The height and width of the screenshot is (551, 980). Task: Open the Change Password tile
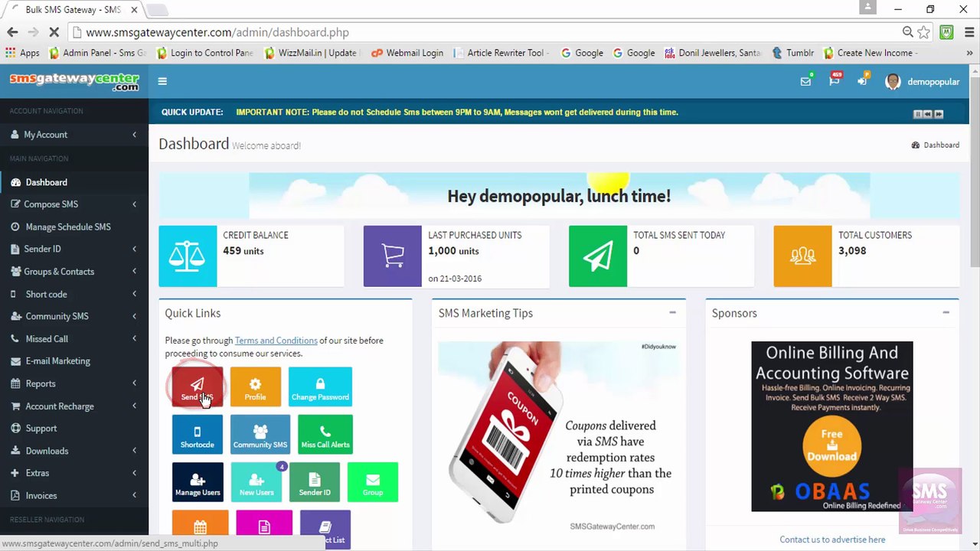point(320,386)
